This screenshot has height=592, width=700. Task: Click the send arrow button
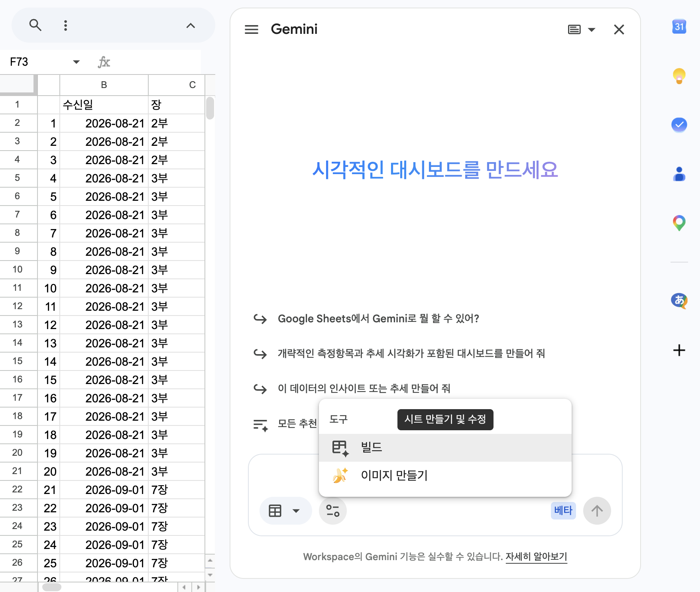pyautogui.click(x=597, y=511)
